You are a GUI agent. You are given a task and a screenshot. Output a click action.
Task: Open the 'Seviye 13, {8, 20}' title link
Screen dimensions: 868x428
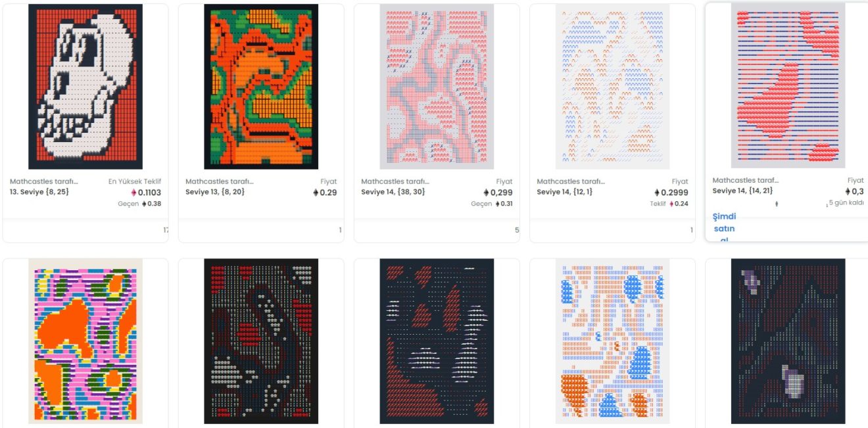click(x=215, y=192)
